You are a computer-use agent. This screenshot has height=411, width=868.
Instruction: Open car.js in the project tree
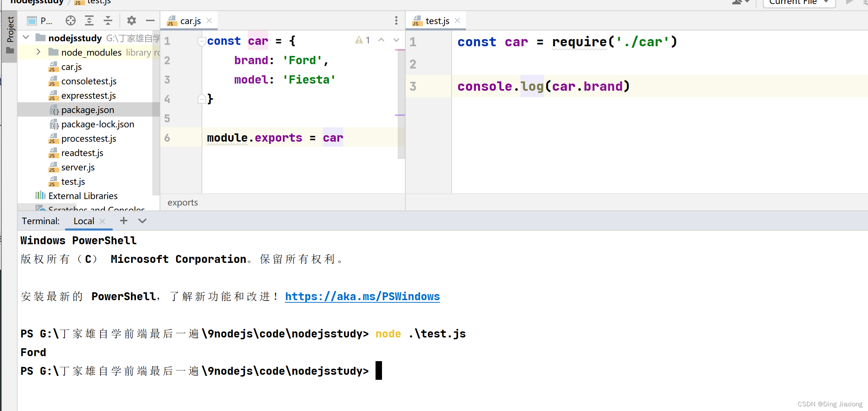[x=71, y=67]
